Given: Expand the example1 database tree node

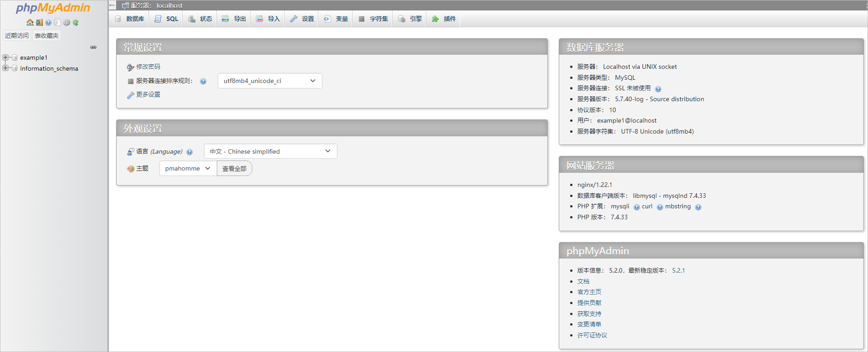Looking at the screenshot, I should pos(5,57).
